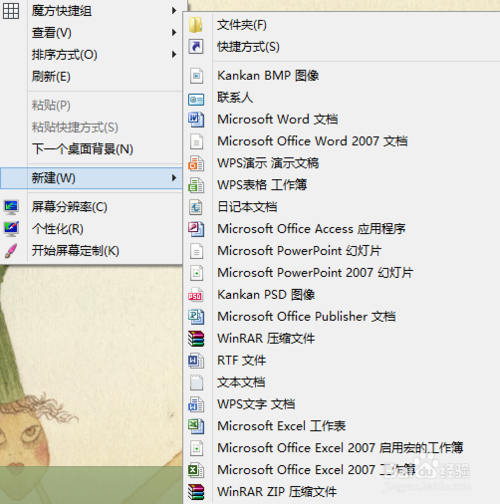Click the contact card icon beside 联系人
500x504 pixels.
196,99
